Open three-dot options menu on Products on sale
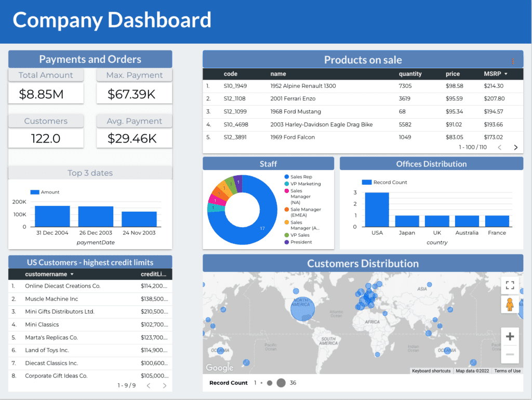The height and width of the screenshot is (400, 532). 513,61
